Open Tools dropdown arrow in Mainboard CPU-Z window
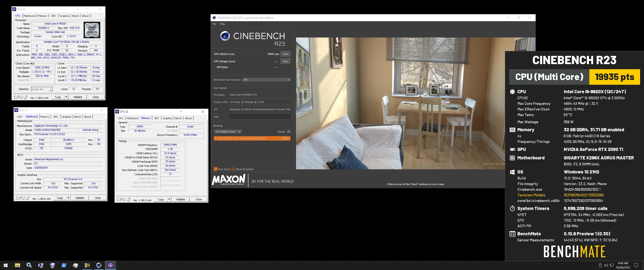 coord(68,198)
